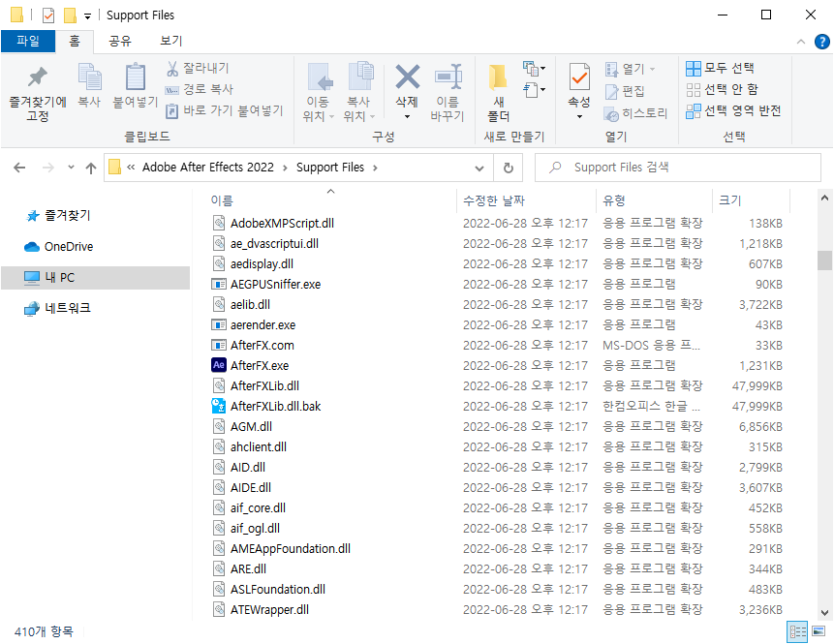The image size is (834, 644).
Task: Click the title bar properties checkmark icon
Action: point(47,15)
